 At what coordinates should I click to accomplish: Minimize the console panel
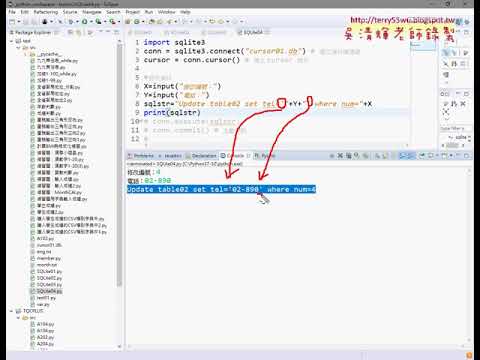[458, 156]
